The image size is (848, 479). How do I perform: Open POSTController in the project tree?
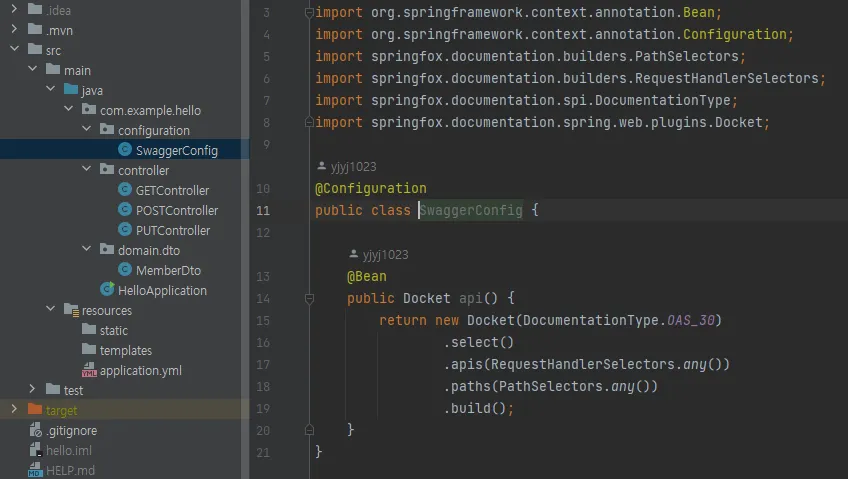177,210
